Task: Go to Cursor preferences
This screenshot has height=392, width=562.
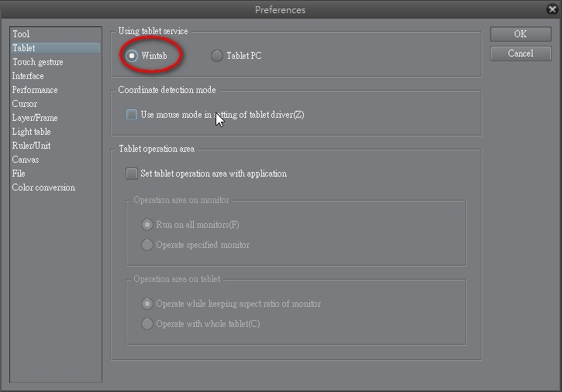Action: point(25,104)
